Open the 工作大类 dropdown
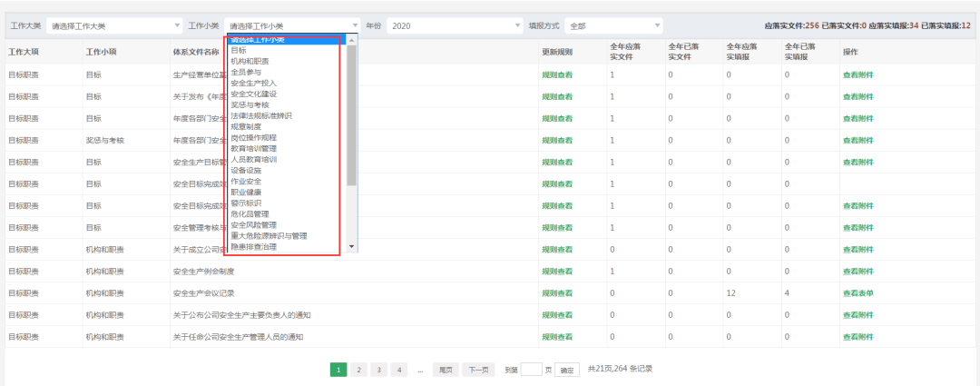980x386 pixels. click(113, 26)
